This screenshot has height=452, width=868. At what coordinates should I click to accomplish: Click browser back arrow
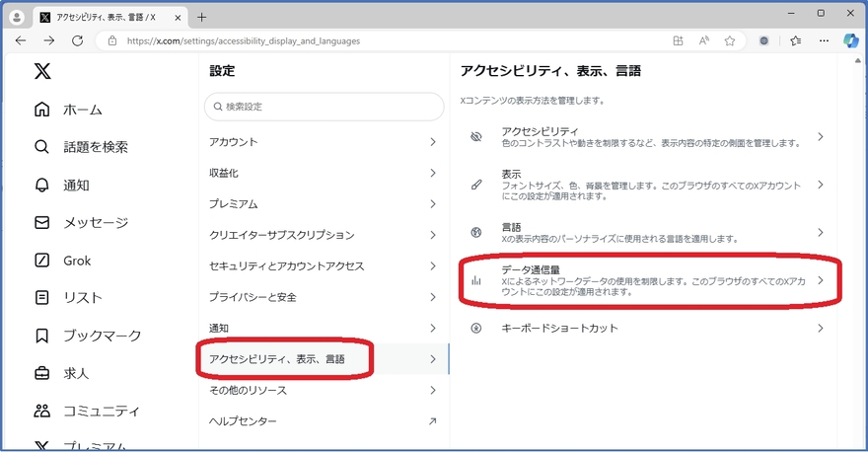(21, 40)
